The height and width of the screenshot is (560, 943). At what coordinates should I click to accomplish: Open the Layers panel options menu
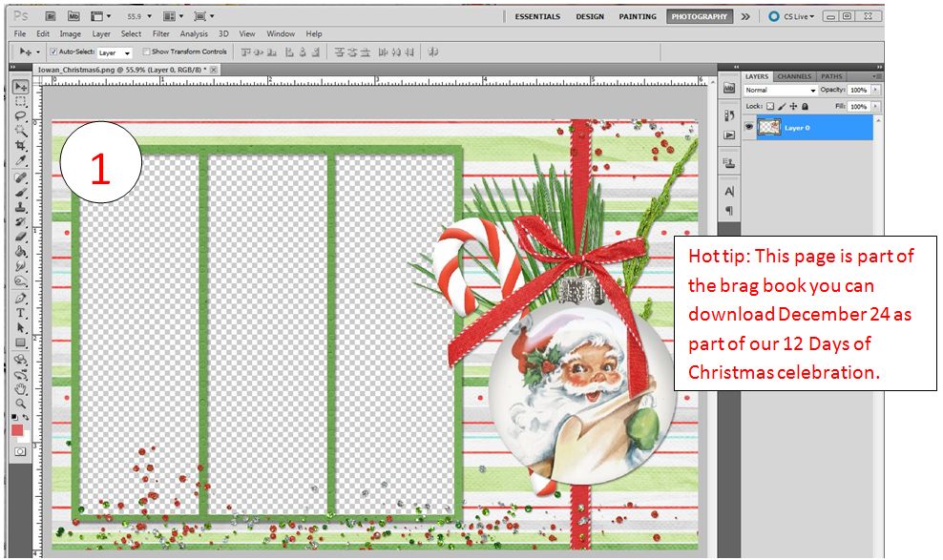point(876,76)
